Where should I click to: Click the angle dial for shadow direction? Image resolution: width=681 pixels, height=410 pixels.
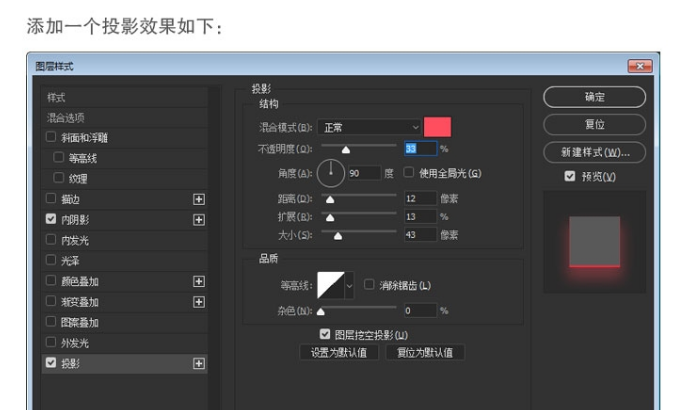(331, 174)
